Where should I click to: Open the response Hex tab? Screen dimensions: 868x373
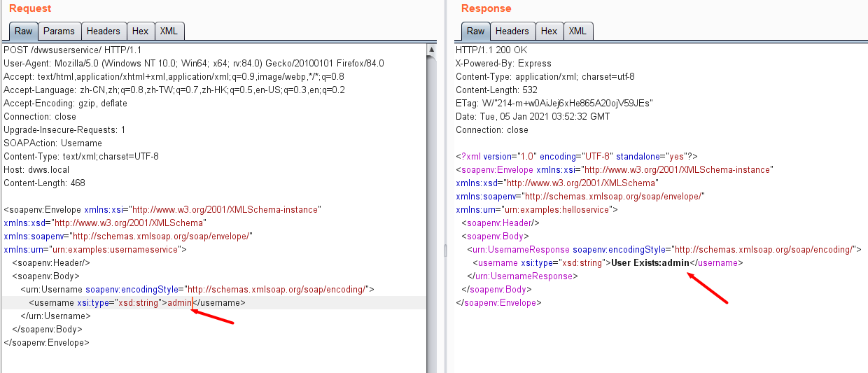click(549, 31)
